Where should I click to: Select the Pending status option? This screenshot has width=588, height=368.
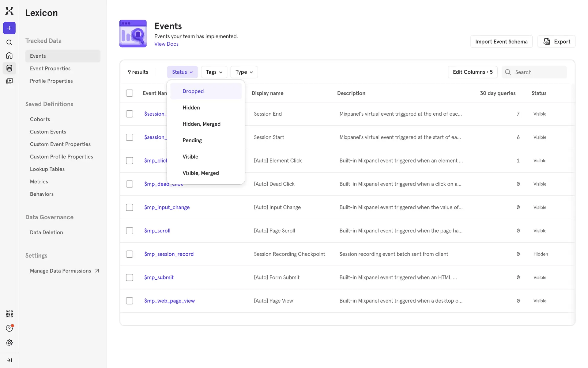(x=192, y=140)
